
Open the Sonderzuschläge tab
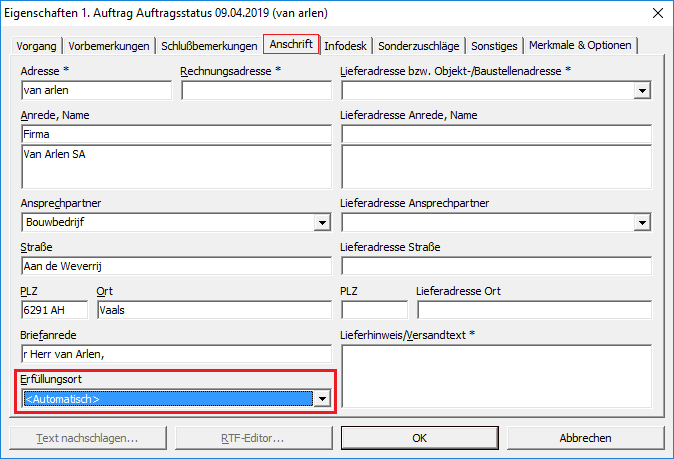pyautogui.click(x=419, y=46)
